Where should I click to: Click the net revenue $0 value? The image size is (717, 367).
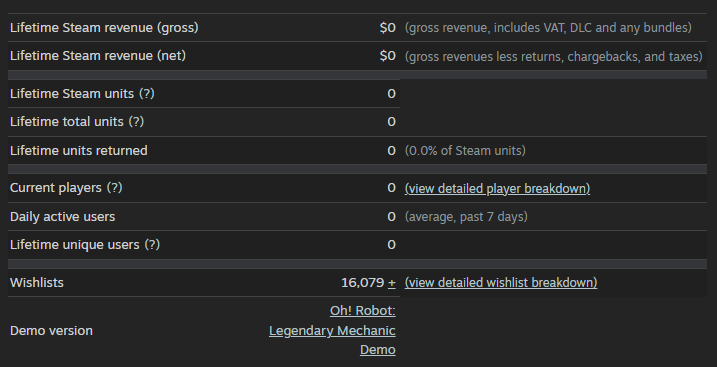(387, 56)
